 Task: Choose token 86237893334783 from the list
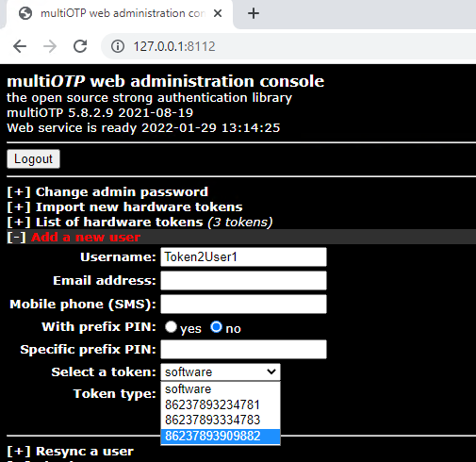coord(221,421)
